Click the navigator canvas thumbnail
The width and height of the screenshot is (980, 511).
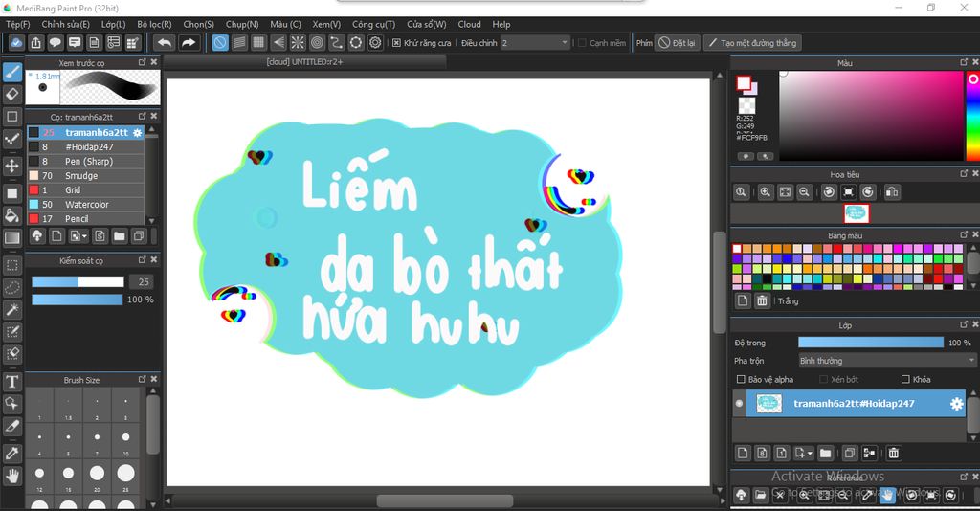pyautogui.click(x=857, y=213)
